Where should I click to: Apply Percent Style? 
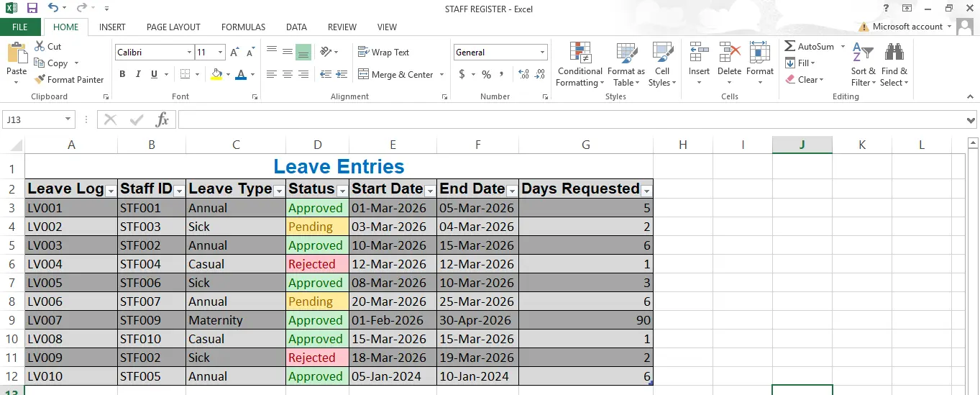point(487,74)
